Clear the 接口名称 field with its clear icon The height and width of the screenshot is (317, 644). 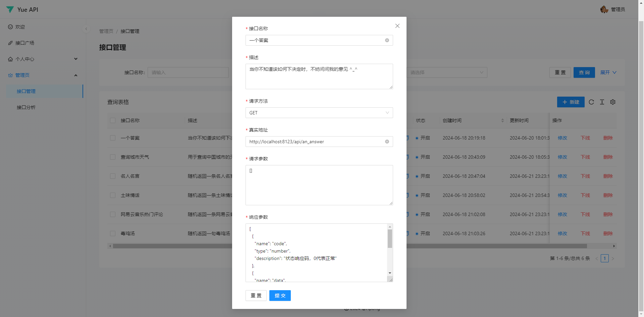(x=387, y=40)
